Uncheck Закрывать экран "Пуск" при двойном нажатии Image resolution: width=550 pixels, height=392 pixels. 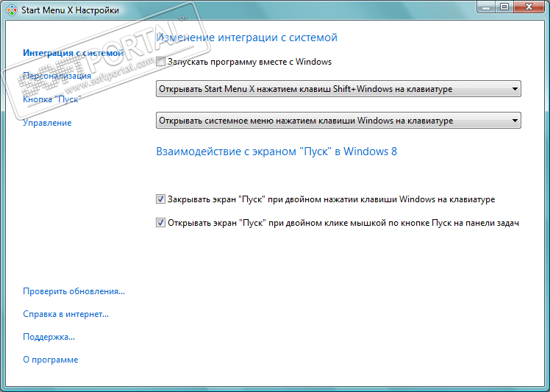(x=160, y=199)
